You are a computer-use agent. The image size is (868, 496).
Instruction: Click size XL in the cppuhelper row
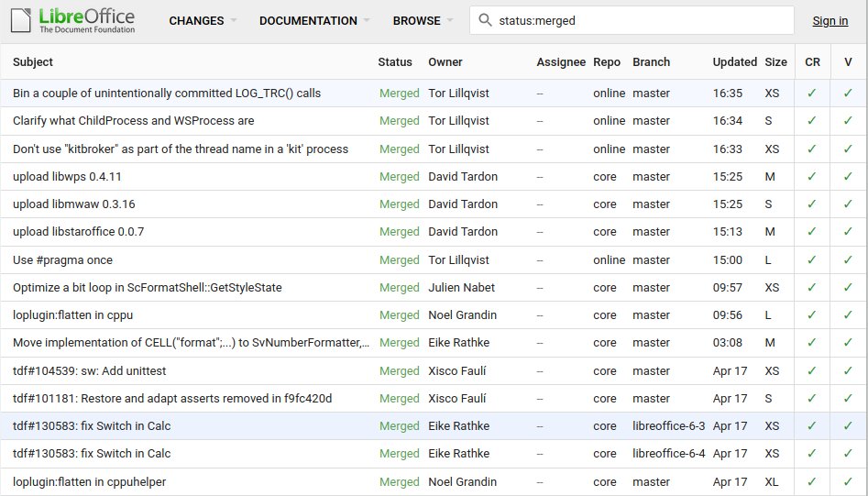(773, 482)
